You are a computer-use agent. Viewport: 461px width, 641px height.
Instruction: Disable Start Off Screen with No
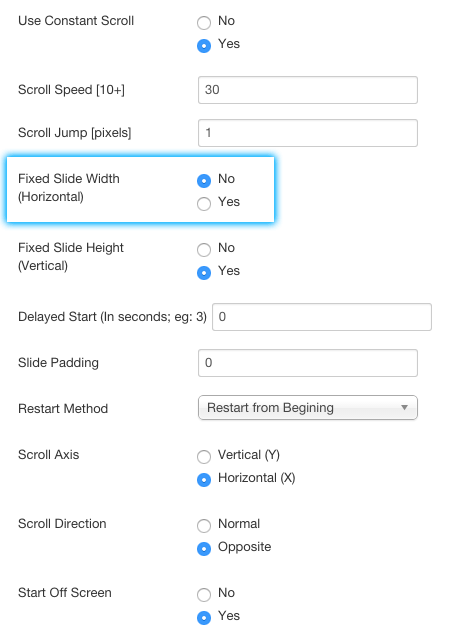coord(204,594)
